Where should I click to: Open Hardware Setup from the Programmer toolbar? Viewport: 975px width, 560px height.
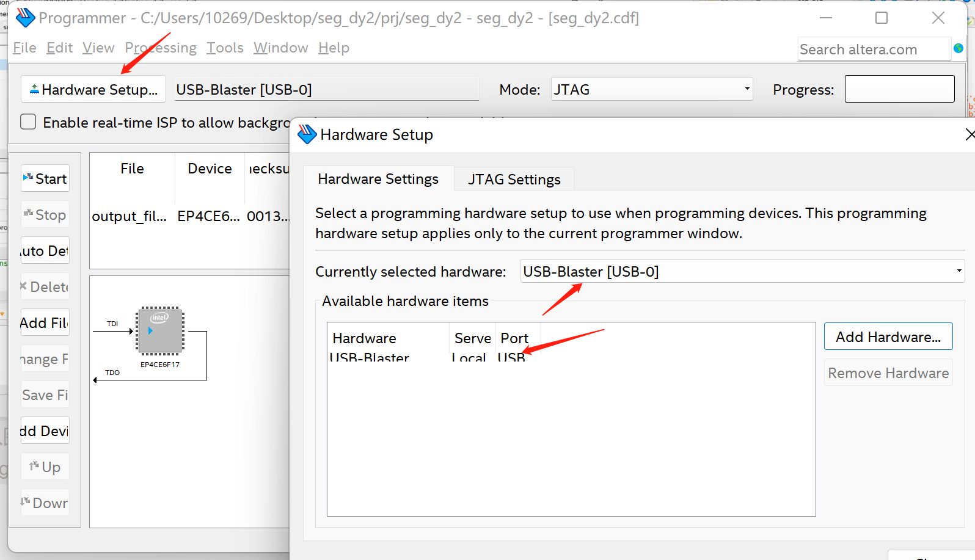pos(93,89)
